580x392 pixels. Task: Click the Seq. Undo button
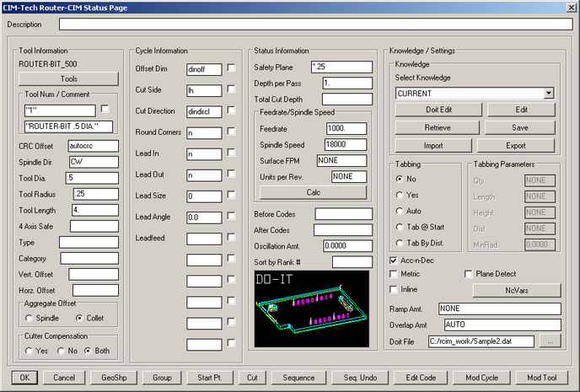tap(360, 378)
